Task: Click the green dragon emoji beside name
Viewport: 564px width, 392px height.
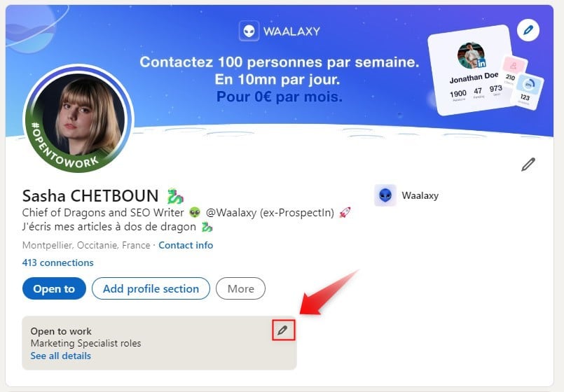Action: [175, 196]
